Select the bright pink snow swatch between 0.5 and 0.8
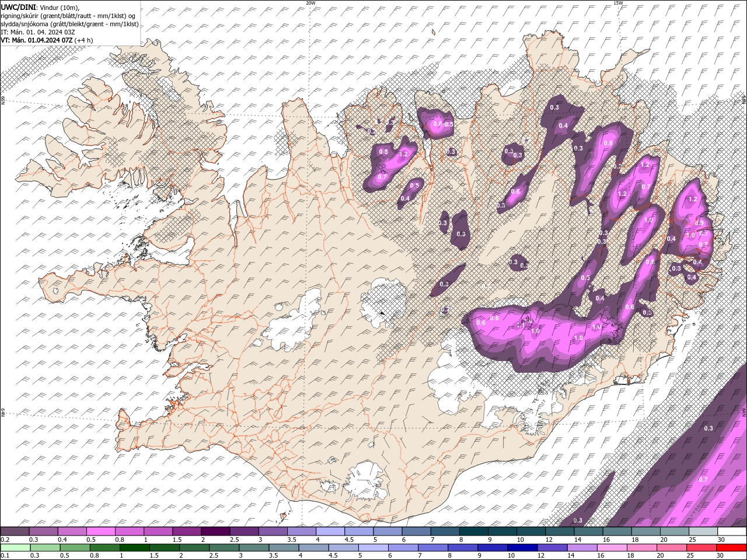The width and height of the screenshot is (747, 560). coord(100,531)
